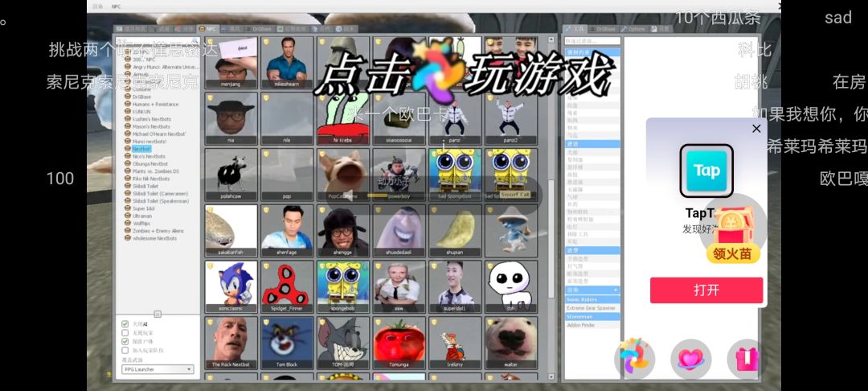Select the Tom Block nextbot
Screen dimensions: 868x391
pos(287,343)
